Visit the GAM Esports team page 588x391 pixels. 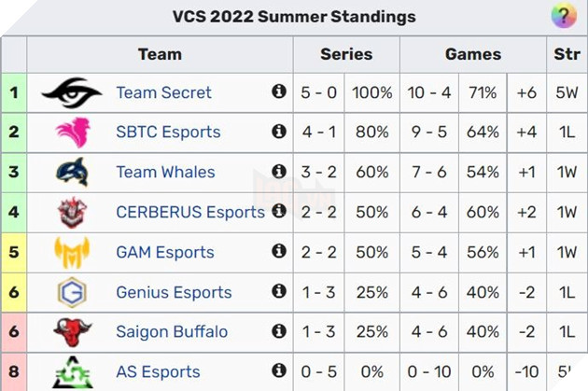point(165,252)
